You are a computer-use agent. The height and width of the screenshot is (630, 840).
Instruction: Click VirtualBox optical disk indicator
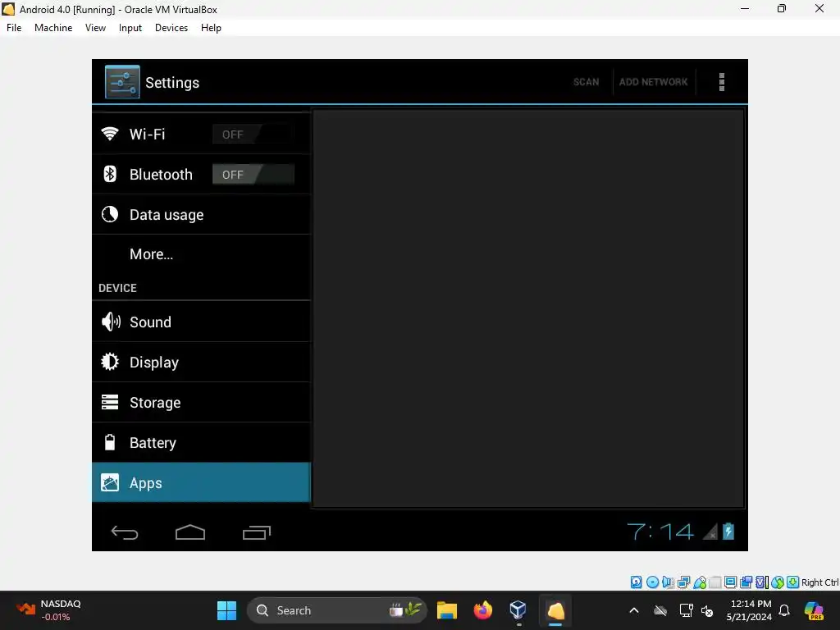tap(652, 582)
